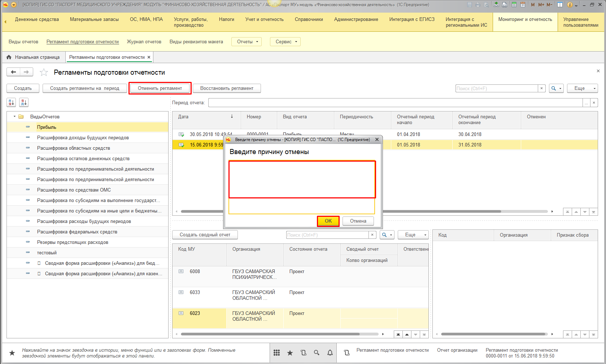
Task: Sort the tree descending with the red Я-A icon
Action: pyautogui.click(x=24, y=102)
